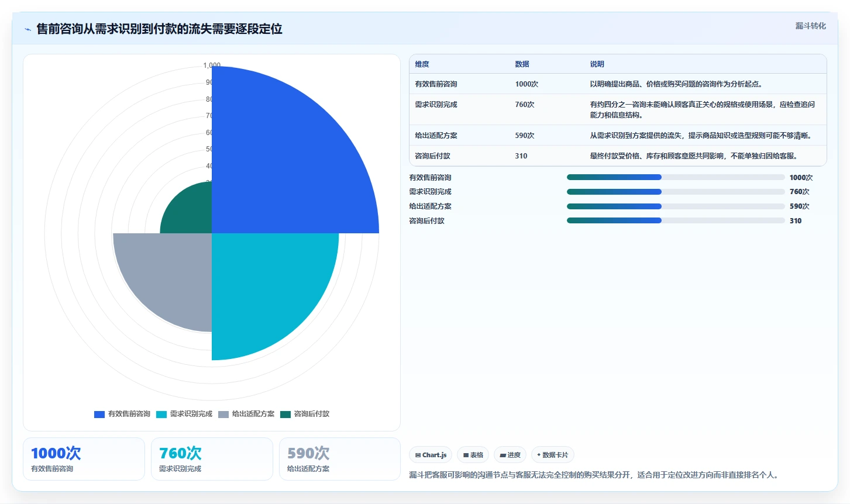Click the 表格 tag chip

[x=473, y=455]
